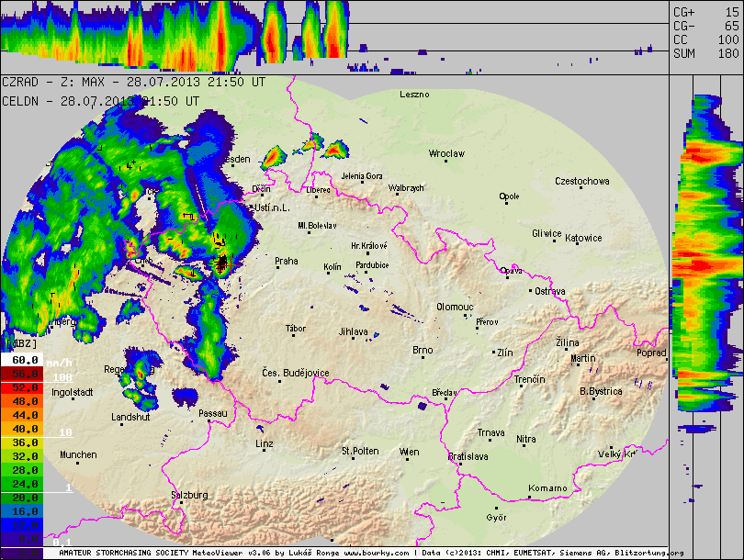Click the CELDN lightning timestamp label
744x560 pixels.
coord(101,101)
